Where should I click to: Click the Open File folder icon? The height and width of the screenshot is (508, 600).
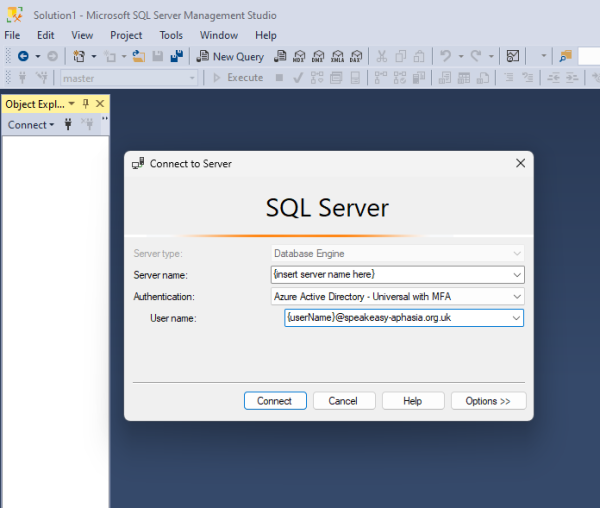point(139,57)
